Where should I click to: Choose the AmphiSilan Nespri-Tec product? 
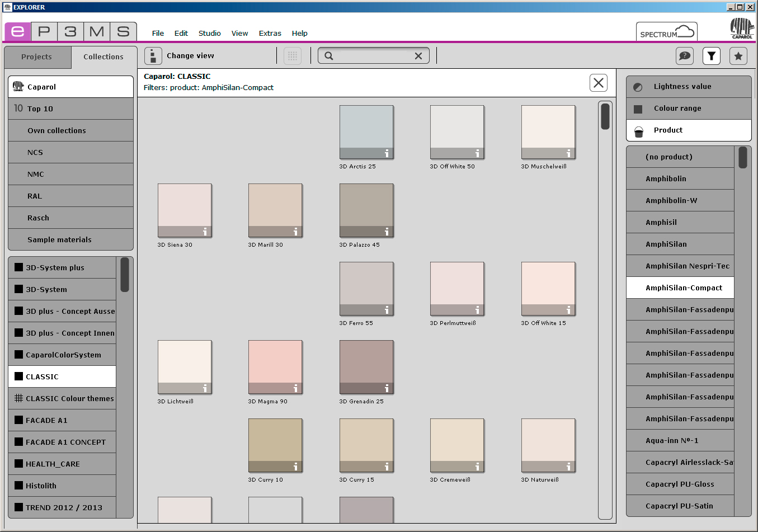(x=680, y=266)
